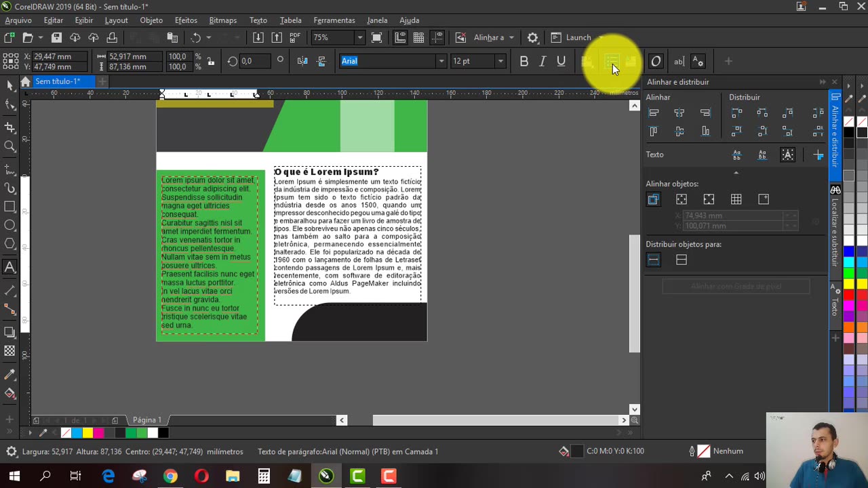868x488 pixels.
Task: Open the Ferramentas menu
Action: (334, 20)
